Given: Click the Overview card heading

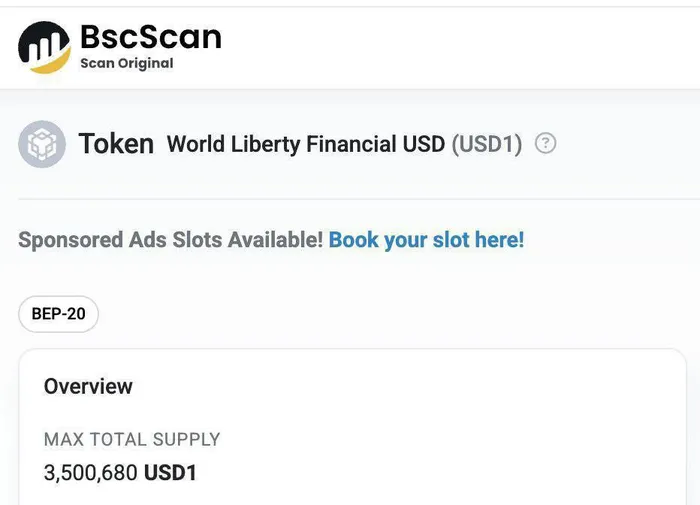Looking at the screenshot, I should tap(88, 386).
